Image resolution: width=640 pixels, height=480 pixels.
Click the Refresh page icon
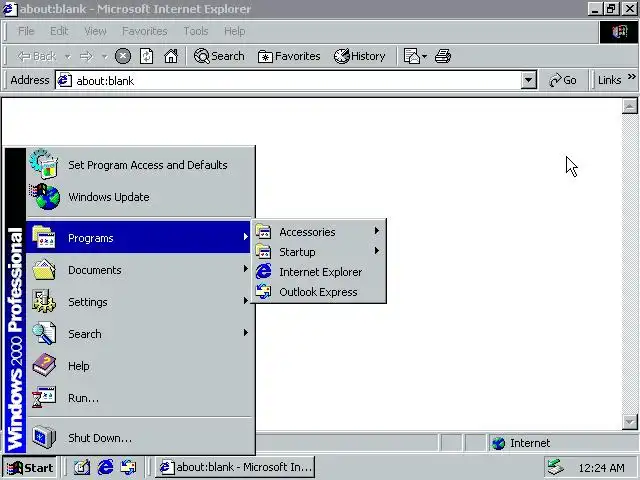(147, 56)
